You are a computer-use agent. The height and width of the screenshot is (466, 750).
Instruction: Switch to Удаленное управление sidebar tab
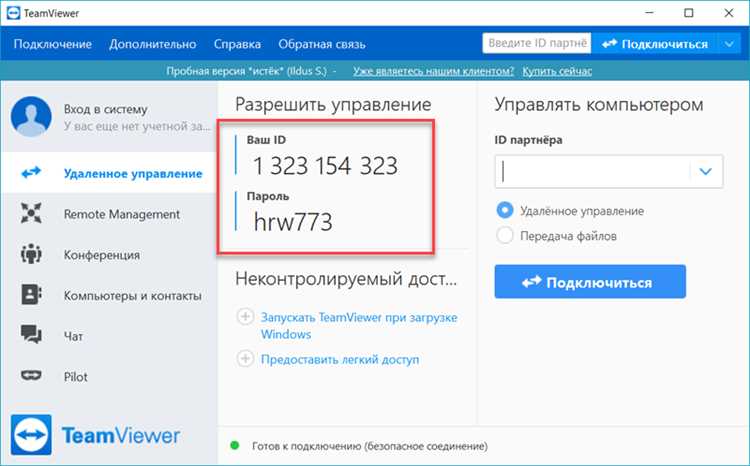pos(110,173)
